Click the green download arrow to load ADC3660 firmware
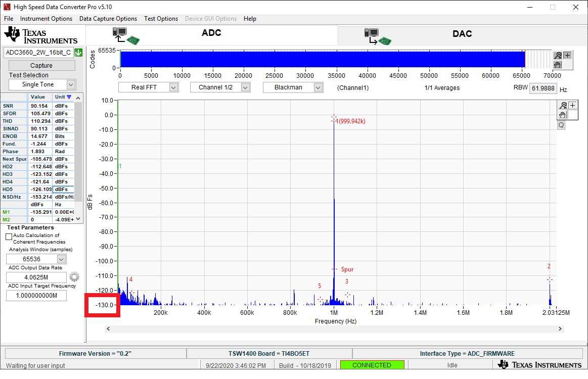The height and width of the screenshot is (379, 588). (78, 52)
